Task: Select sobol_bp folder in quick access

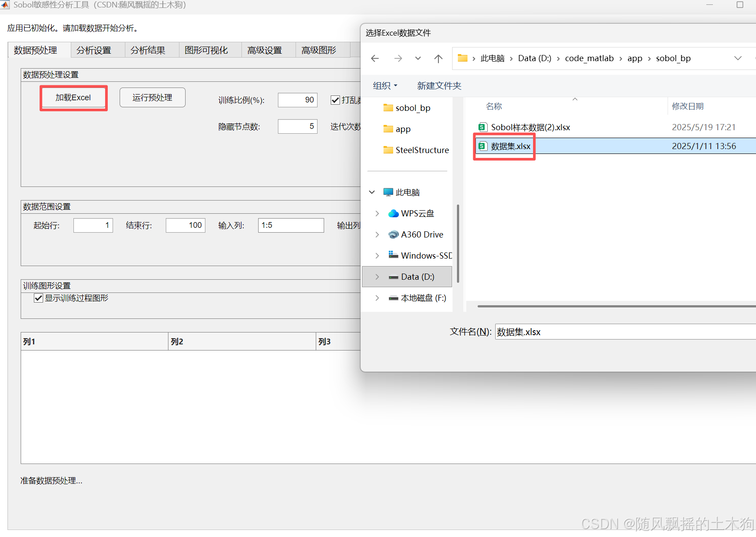Action: point(407,108)
